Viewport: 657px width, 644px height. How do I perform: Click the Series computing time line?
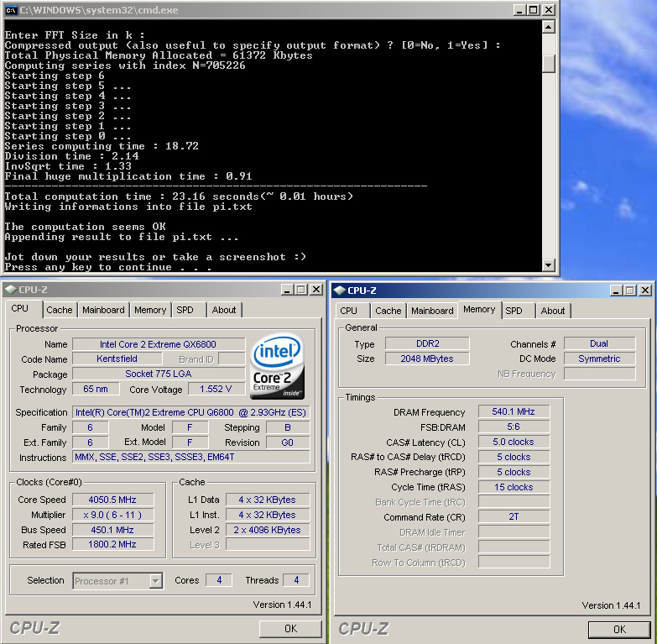pos(102,146)
